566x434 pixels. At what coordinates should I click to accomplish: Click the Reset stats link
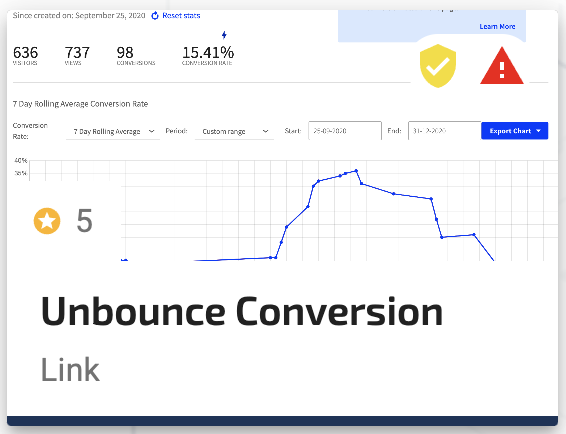(181, 16)
